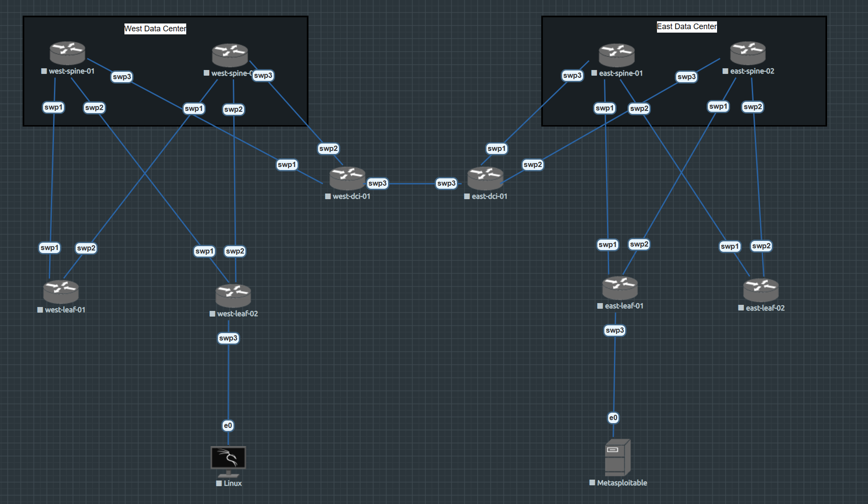Screen dimensions: 868x504
Task: Click the status square beside Metasploitable
Action: (x=592, y=483)
